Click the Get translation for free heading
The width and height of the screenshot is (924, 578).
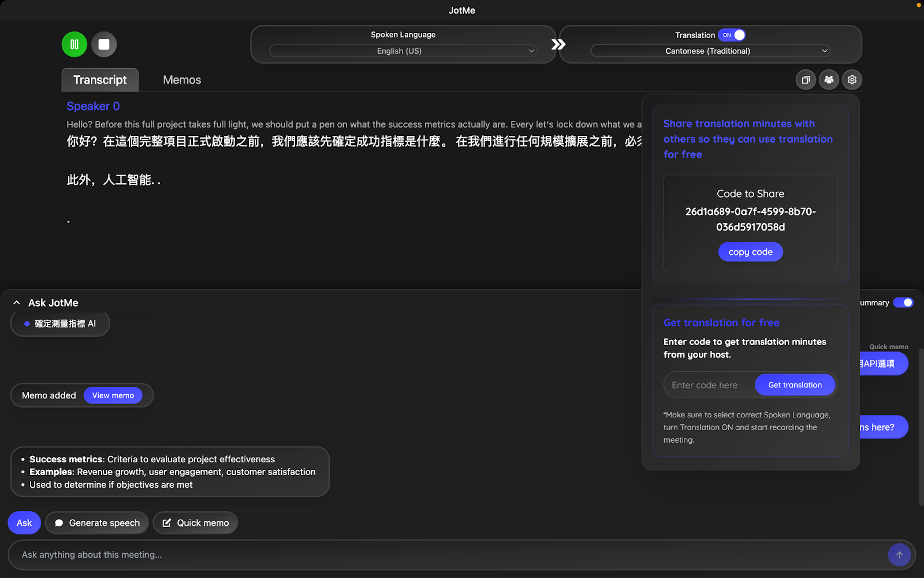point(721,323)
